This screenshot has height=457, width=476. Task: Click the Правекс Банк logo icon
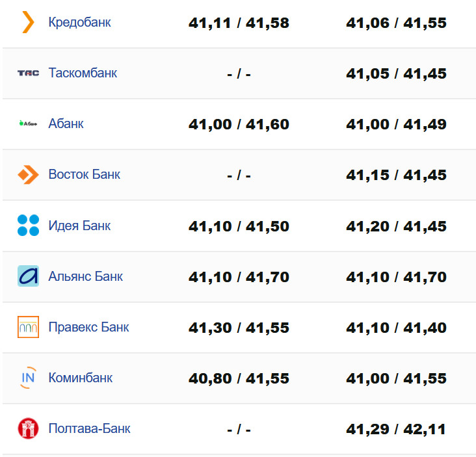pyautogui.click(x=28, y=327)
